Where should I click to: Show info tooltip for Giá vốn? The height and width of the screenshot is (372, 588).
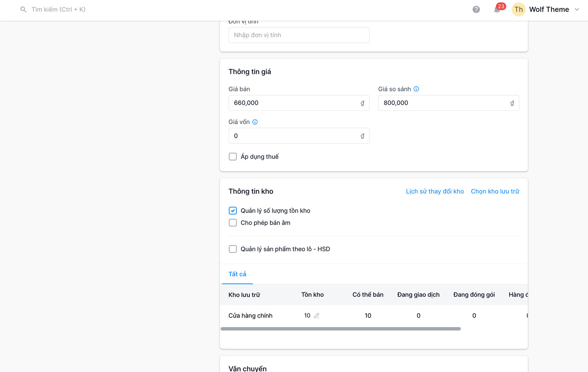[255, 122]
